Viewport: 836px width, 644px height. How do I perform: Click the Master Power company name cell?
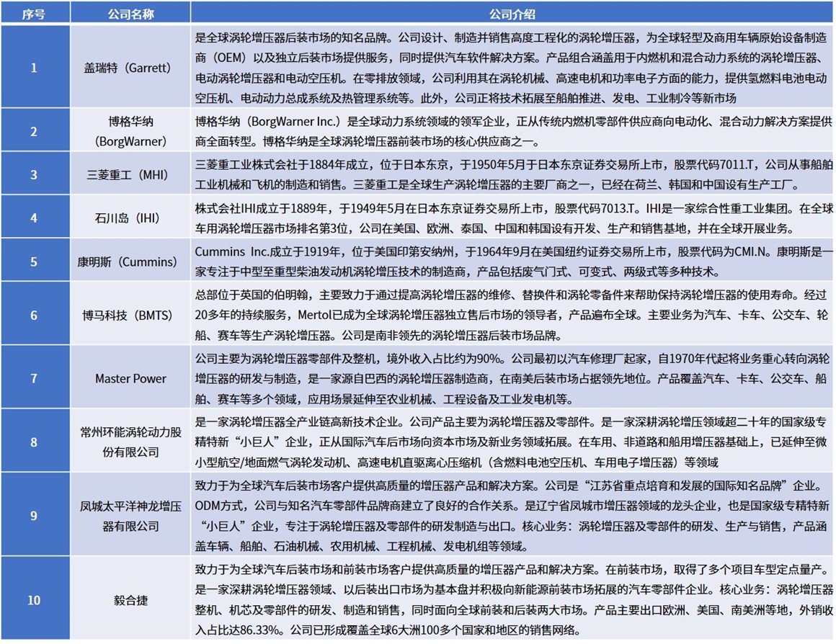point(130,377)
